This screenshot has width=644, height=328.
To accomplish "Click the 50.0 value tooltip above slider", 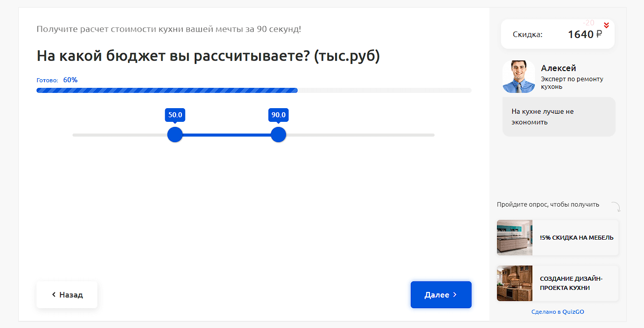I will point(175,115).
